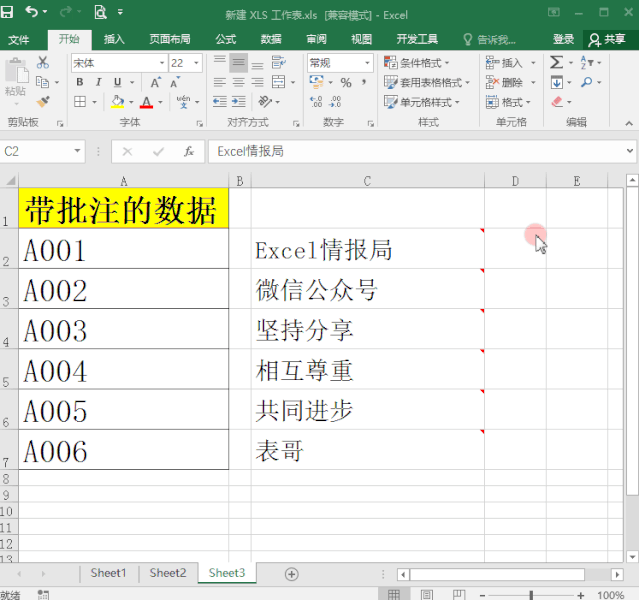Open 条件格式 conditional formatting menu
The image size is (639, 600).
tap(416, 63)
